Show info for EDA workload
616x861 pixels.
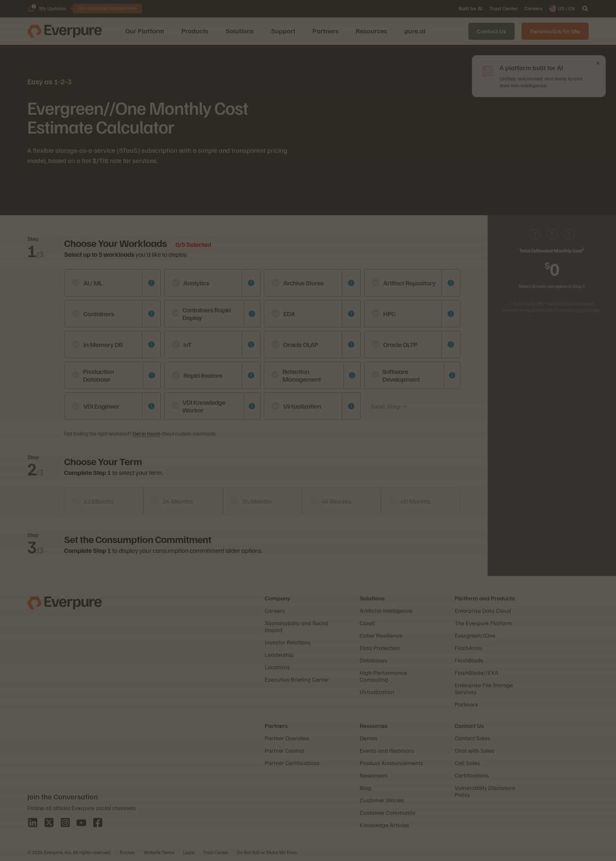pos(351,314)
